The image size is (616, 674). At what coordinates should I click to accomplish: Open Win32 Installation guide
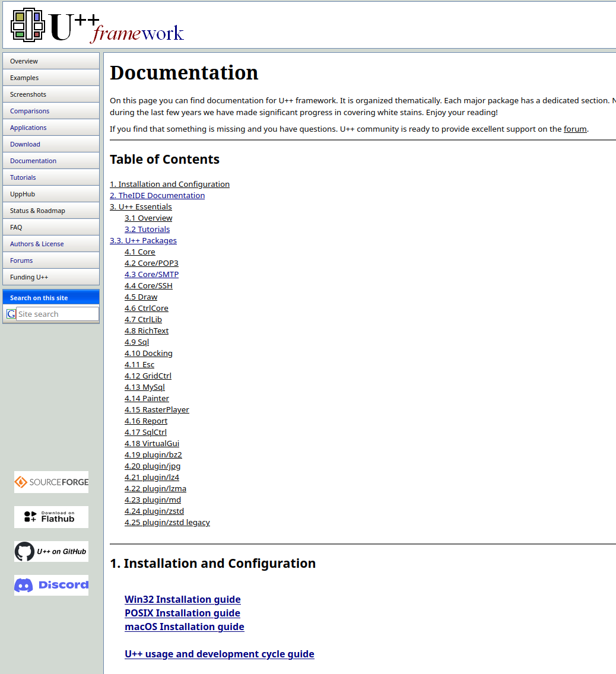click(x=182, y=599)
